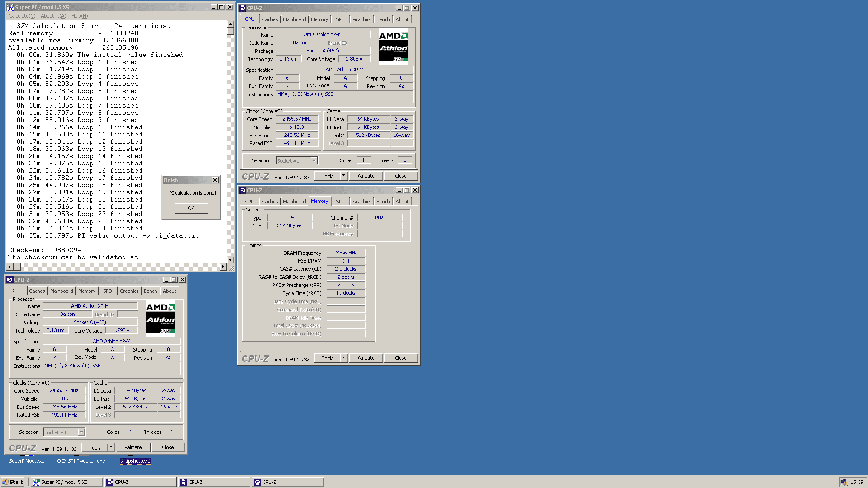The width and height of the screenshot is (868, 488).
Task: Expand Socket #1 selection dropdown in top CPU-Z
Action: coord(314,161)
